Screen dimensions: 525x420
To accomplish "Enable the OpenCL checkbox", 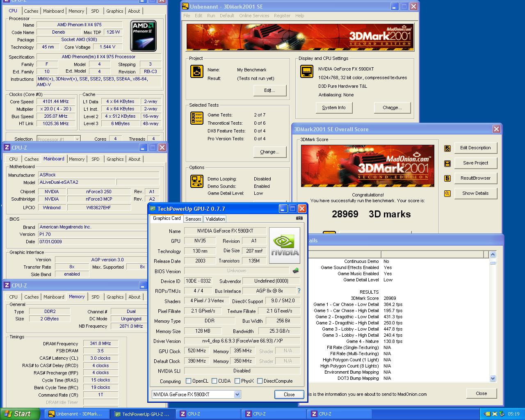I will tap(189, 381).
